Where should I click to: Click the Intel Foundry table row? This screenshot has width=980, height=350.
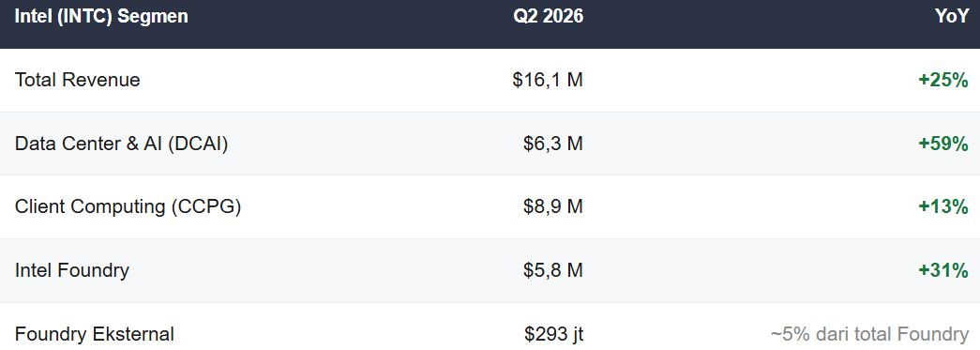(490, 270)
